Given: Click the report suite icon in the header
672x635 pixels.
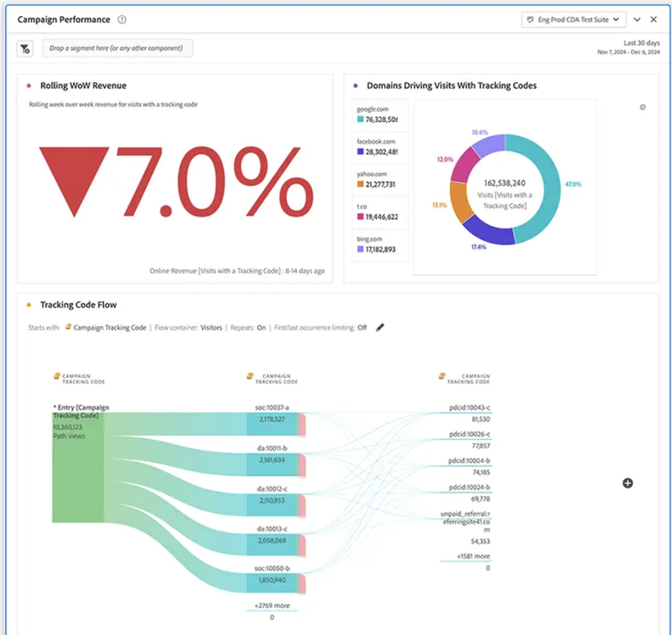Looking at the screenshot, I should (x=530, y=19).
